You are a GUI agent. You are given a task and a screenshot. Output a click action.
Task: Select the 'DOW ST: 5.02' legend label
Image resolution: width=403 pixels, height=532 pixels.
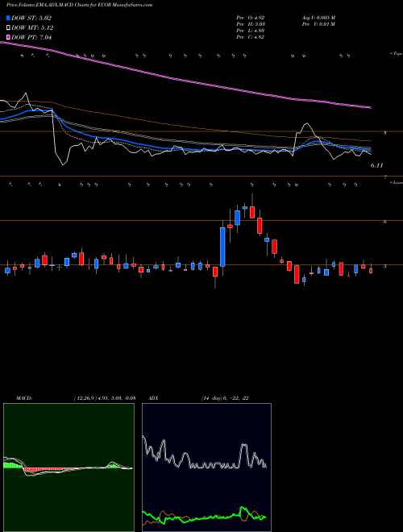pos(31,19)
